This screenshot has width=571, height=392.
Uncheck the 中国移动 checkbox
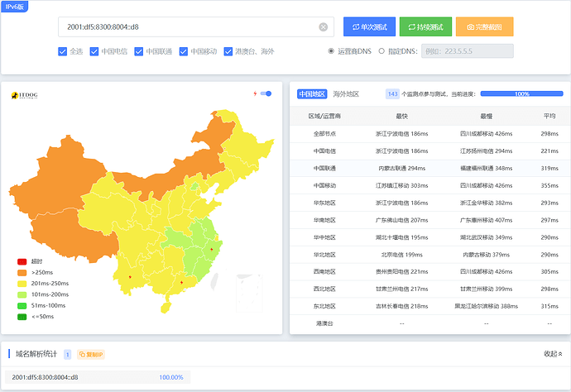[x=184, y=51]
